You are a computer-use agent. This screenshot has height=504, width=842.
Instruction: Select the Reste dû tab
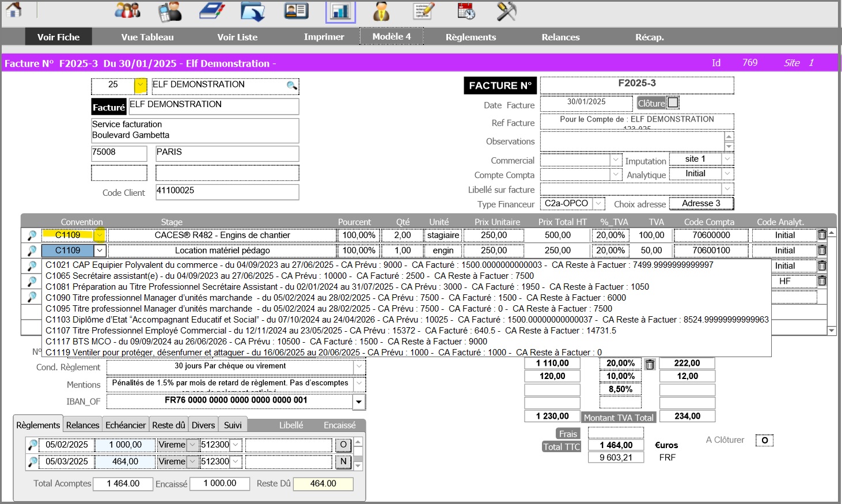(169, 425)
